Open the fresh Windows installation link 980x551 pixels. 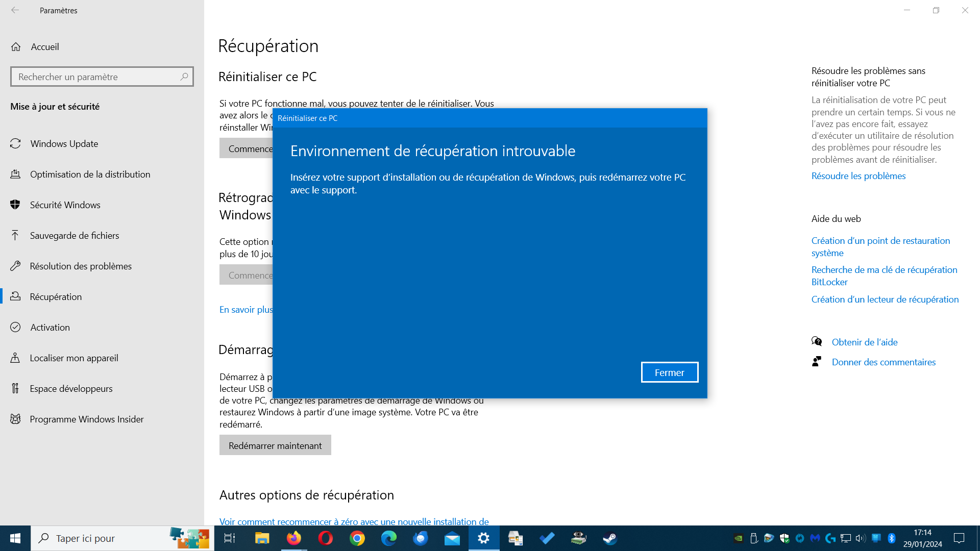click(x=354, y=521)
